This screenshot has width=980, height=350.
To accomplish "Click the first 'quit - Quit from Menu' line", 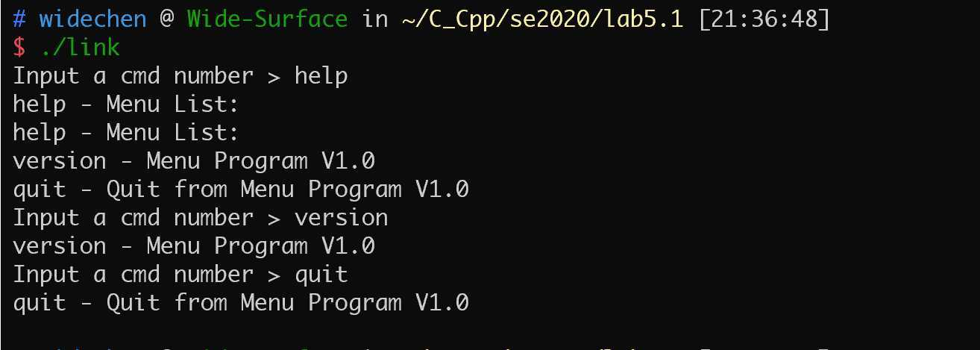I will (241, 190).
